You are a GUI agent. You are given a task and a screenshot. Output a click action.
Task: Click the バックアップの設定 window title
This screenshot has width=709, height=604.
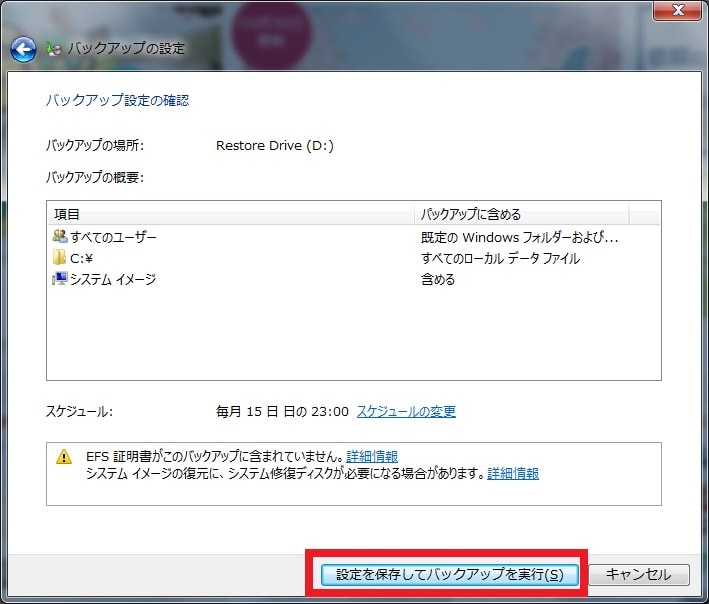126,48
